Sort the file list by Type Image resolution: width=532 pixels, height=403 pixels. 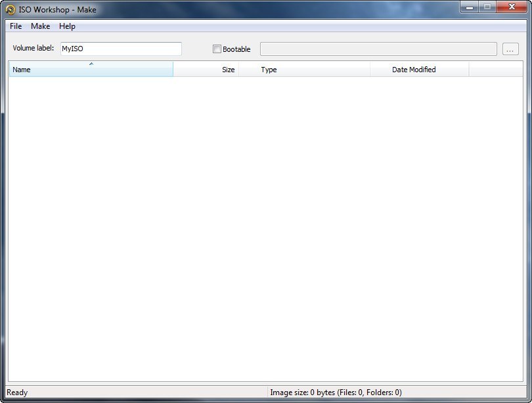tap(269, 70)
